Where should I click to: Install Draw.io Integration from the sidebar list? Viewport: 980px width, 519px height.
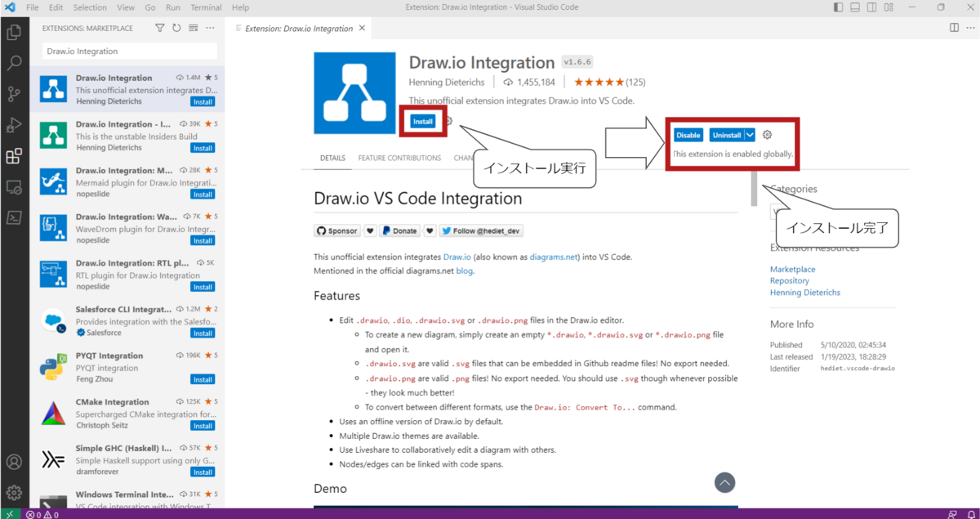tap(203, 102)
